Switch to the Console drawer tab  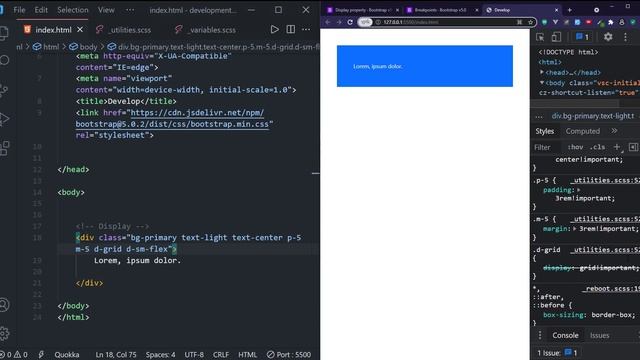coord(565,336)
